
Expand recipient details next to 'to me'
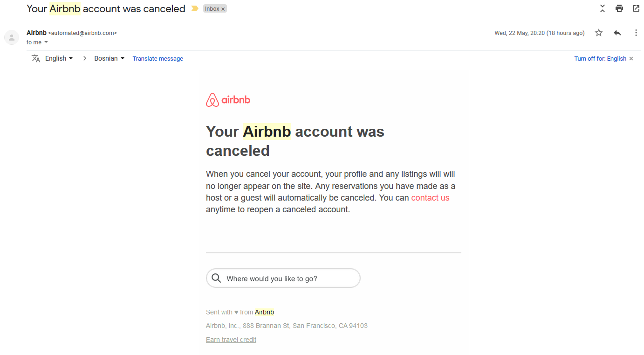coord(46,42)
